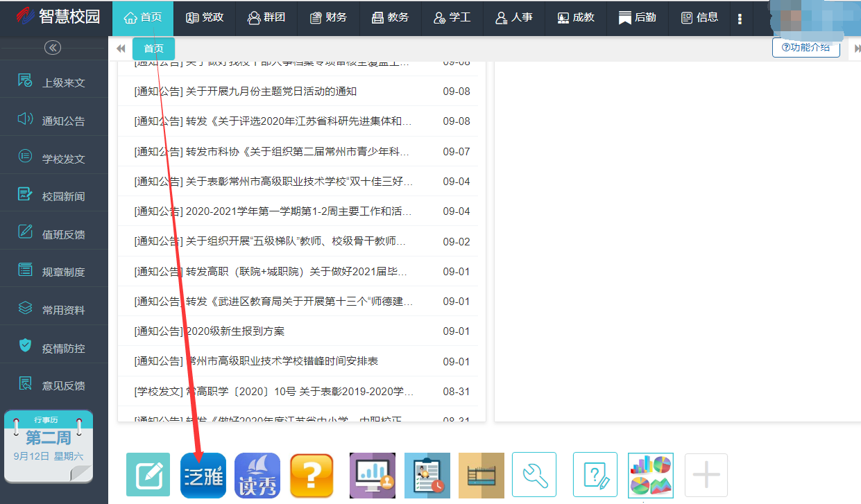Click the 疫情防控 sidebar label
This screenshot has width=861, height=504.
point(64,349)
